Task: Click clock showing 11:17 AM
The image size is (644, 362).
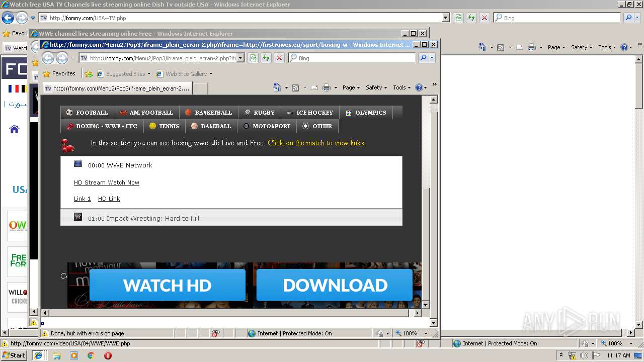Action: pyautogui.click(x=618, y=355)
